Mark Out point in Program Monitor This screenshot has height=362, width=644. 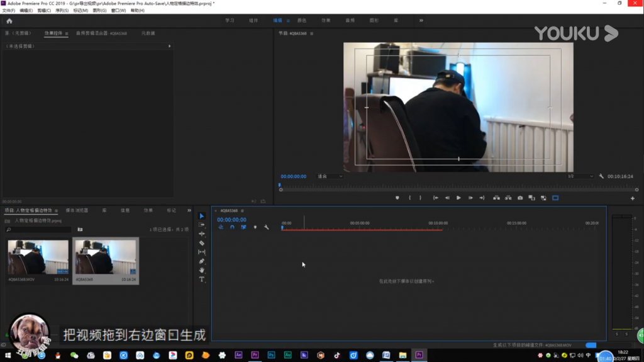coord(420,198)
